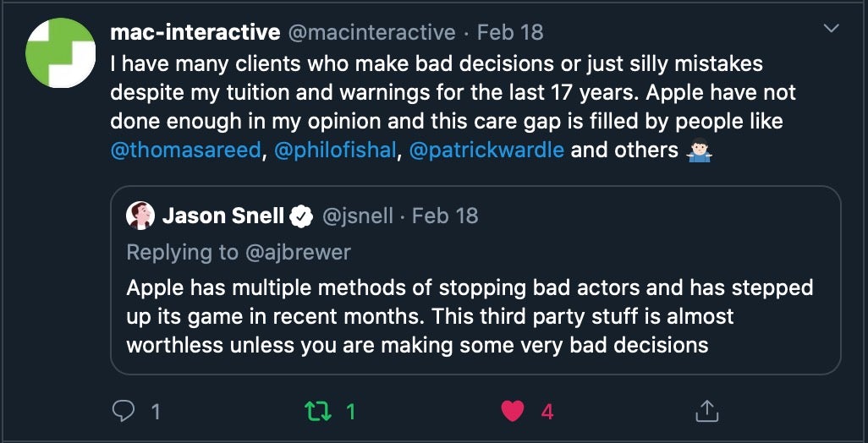
Task: Open the quoted tweet body about Apple
Action: (x=470, y=316)
